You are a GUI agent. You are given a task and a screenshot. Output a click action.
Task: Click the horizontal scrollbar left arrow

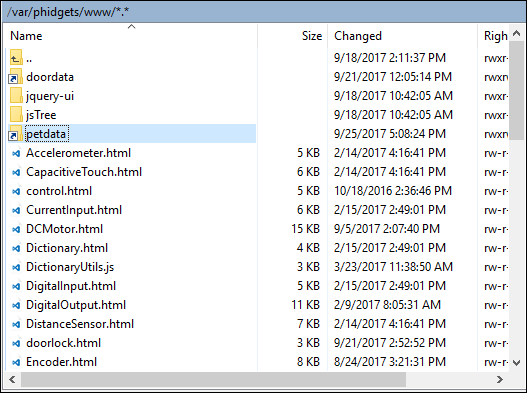click(12, 379)
